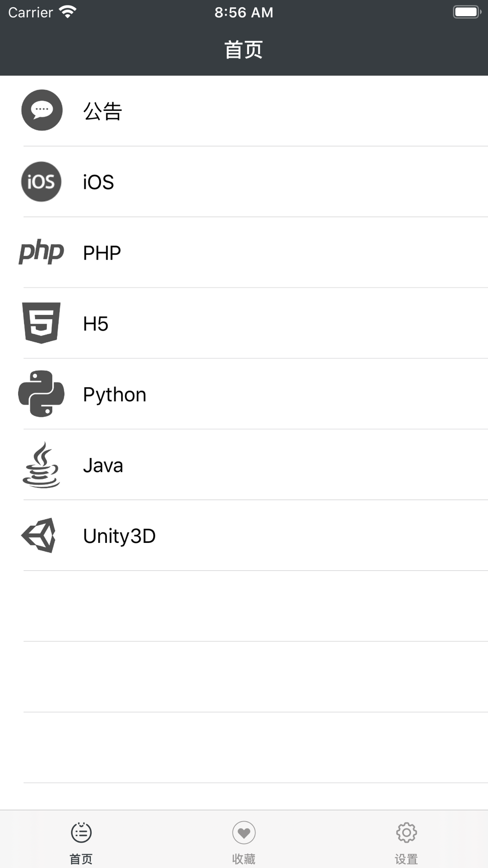Open the Java category label

tap(103, 465)
